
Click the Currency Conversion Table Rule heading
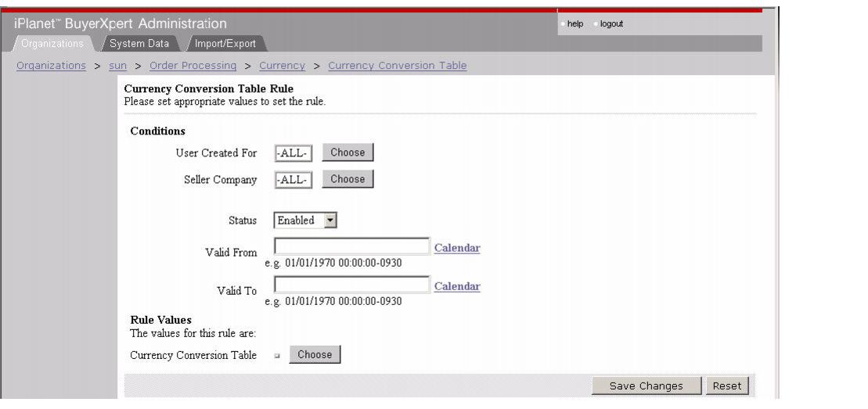point(209,88)
